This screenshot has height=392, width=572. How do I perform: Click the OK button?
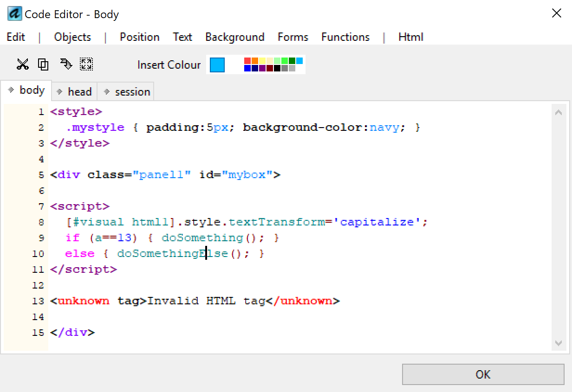pos(483,374)
